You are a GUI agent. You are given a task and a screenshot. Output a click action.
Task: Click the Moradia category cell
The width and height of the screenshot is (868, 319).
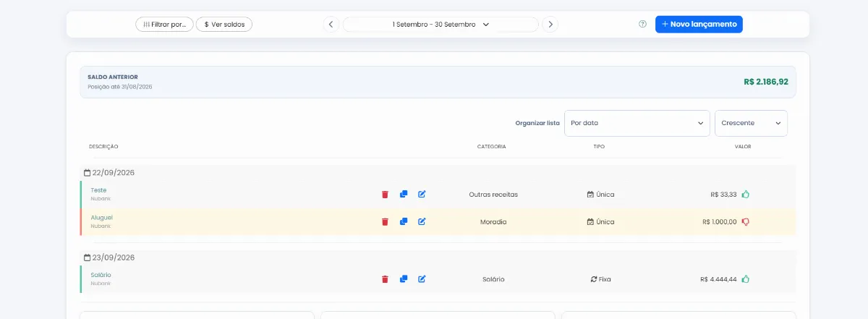click(x=493, y=222)
